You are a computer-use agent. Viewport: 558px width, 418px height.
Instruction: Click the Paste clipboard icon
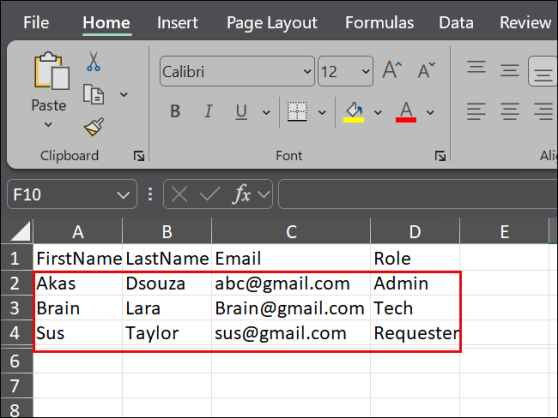51,71
